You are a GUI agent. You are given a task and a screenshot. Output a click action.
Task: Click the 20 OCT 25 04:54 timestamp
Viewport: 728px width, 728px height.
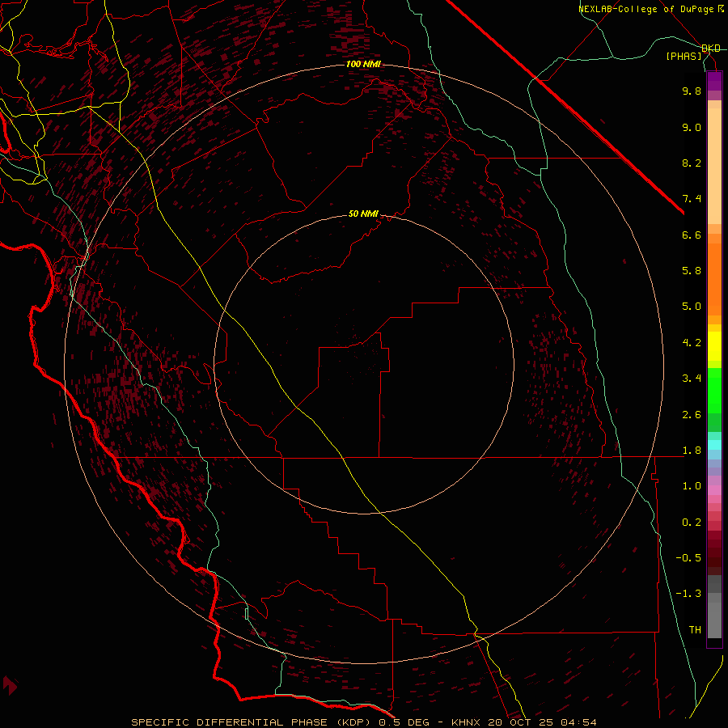542,722
